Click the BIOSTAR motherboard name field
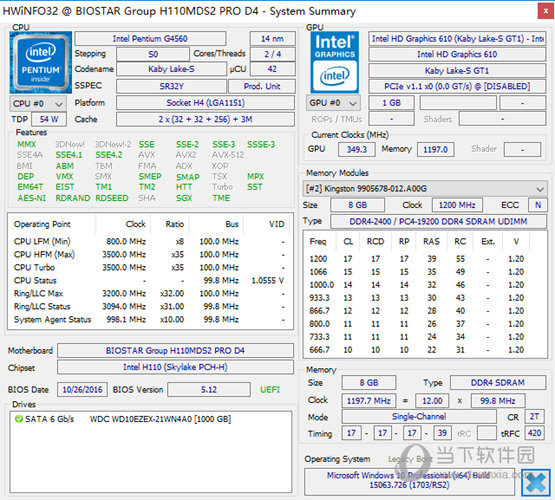Viewport: 555px width, 500px height. [175, 351]
